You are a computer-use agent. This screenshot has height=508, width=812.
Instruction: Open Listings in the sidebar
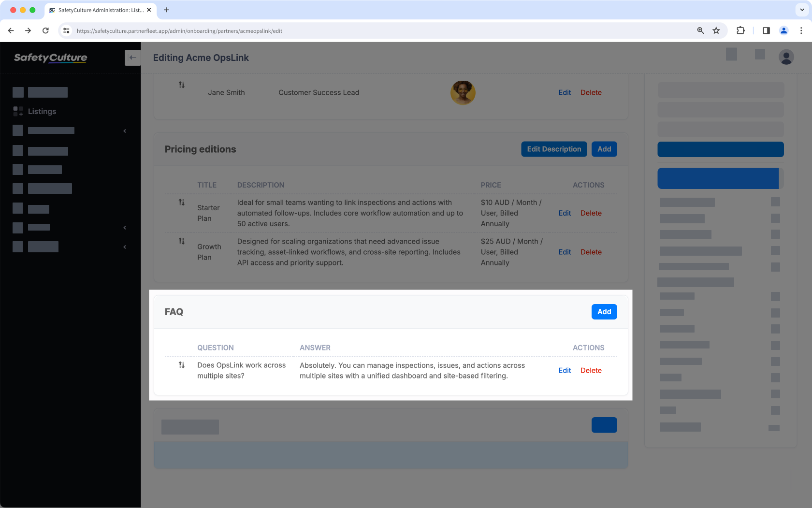click(x=42, y=111)
